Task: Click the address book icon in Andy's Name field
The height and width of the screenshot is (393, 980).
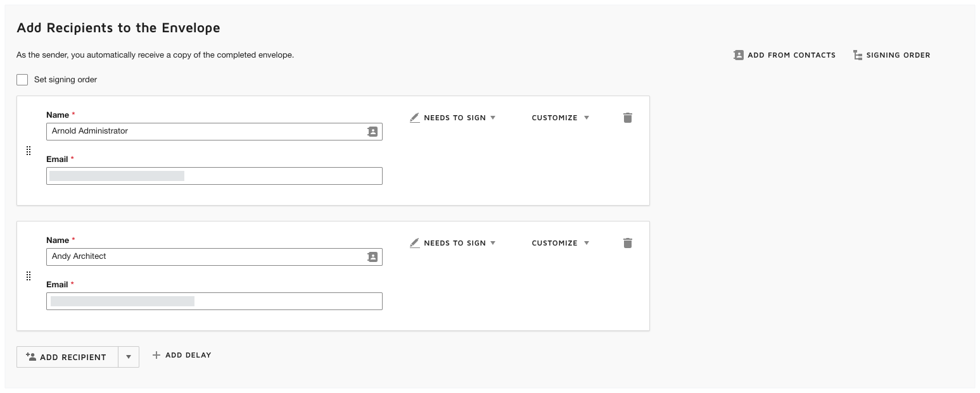Action: (x=374, y=256)
